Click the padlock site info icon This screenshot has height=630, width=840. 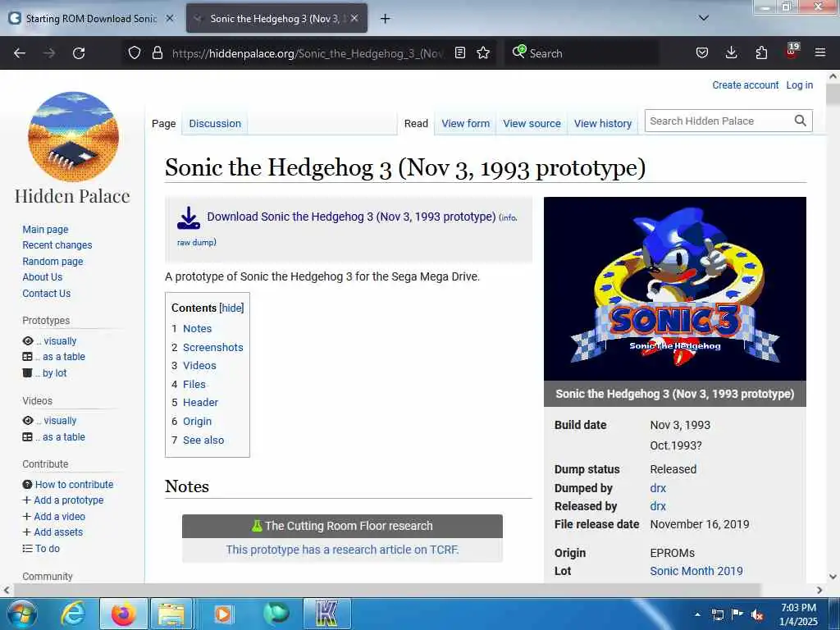tap(157, 53)
